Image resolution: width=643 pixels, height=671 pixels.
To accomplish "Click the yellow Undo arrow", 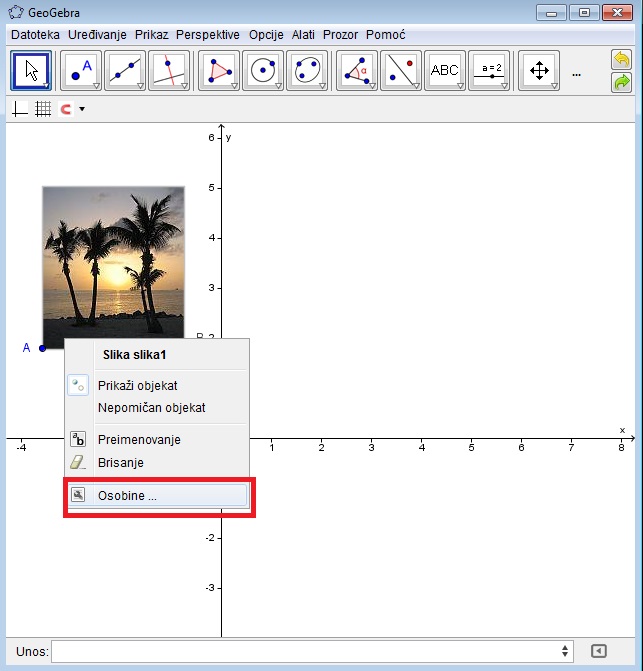I will click(x=622, y=59).
